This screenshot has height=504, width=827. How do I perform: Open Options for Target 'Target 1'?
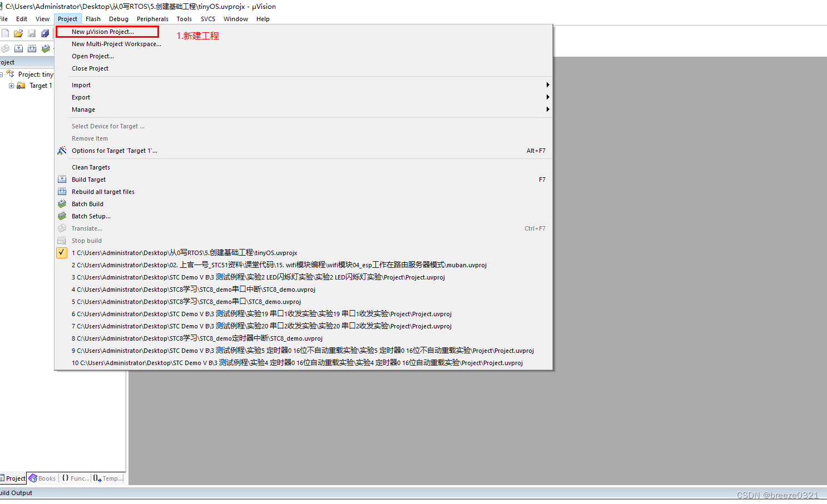click(304, 151)
